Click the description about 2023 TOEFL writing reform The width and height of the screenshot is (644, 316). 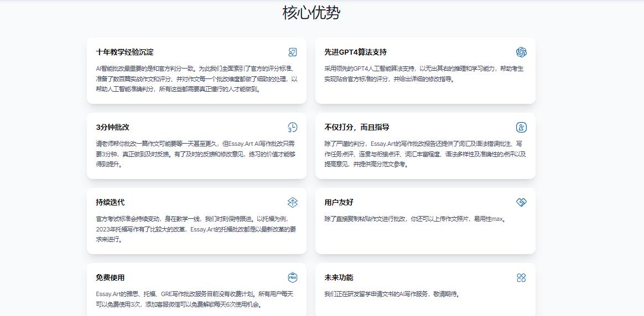click(x=195, y=229)
